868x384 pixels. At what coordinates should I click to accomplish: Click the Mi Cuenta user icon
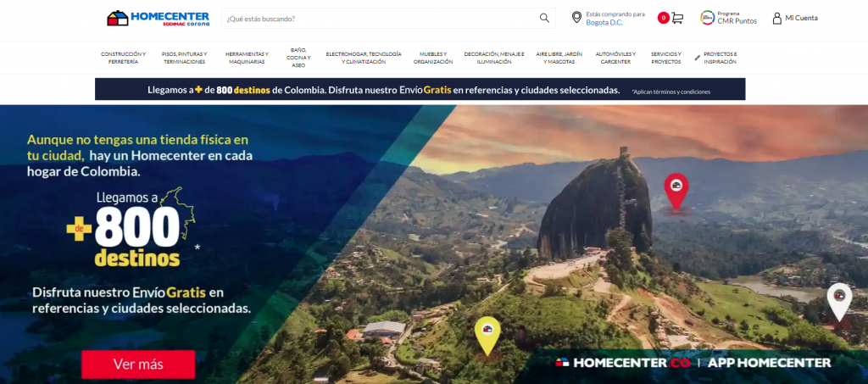[x=776, y=19]
